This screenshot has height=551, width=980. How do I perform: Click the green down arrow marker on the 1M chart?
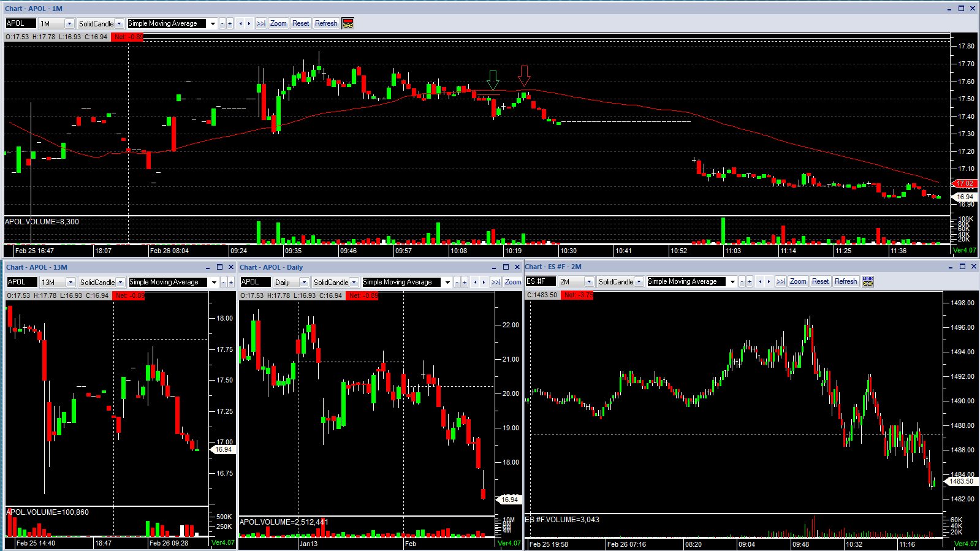click(x=493, y=80)
